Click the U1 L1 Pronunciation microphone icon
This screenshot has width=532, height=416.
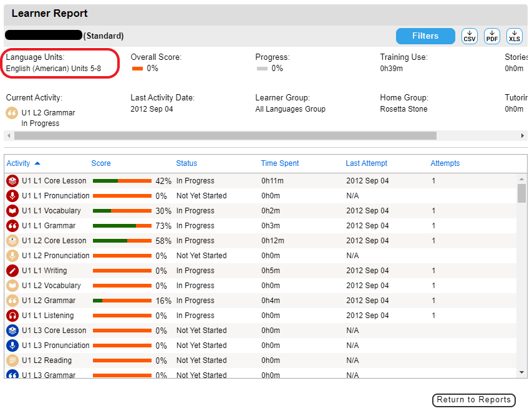click(13, 195)
